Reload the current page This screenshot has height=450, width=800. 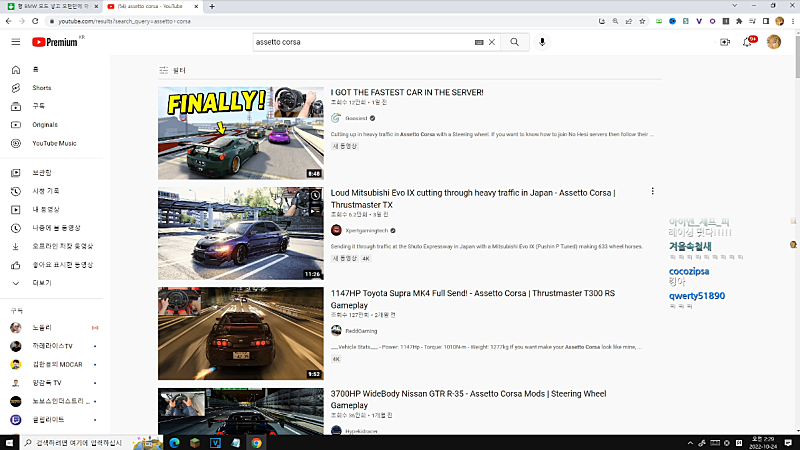coord(35,21)
